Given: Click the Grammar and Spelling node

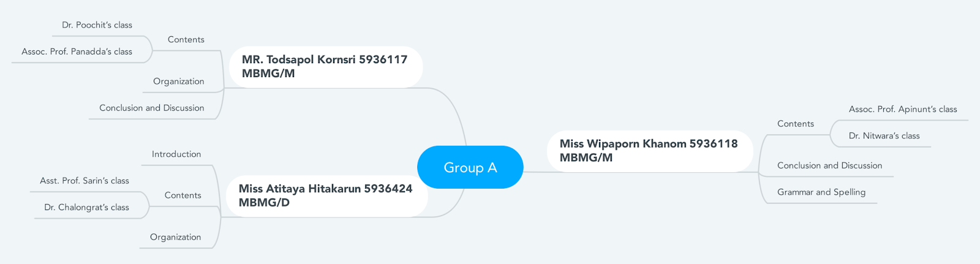Looking at the screenshot, I should 821,192.
